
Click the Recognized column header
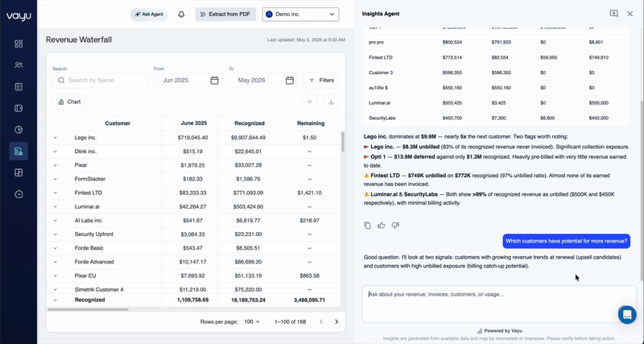250,123
